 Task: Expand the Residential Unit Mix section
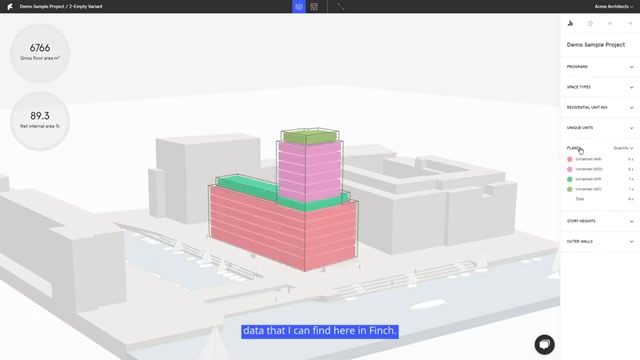click(600, 107)
